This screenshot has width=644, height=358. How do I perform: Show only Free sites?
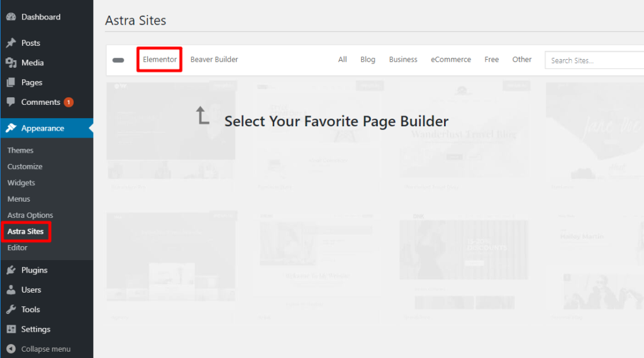tap(491, 60)
